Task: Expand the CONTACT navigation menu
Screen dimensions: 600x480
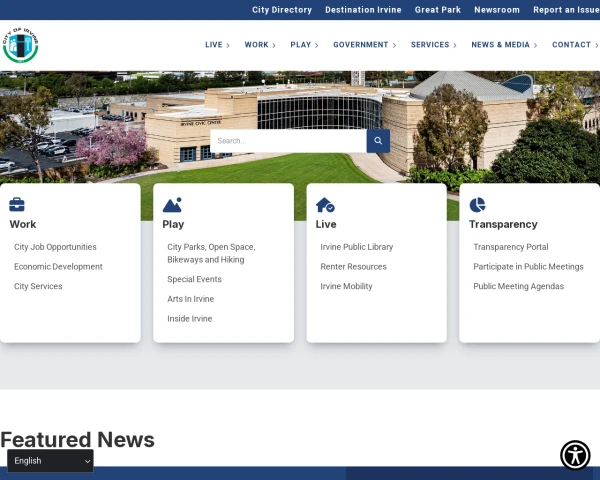Action: 575,45
